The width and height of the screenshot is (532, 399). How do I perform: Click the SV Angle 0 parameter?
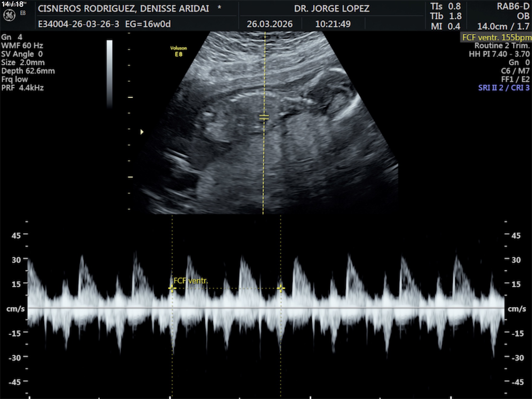(22, 54)
